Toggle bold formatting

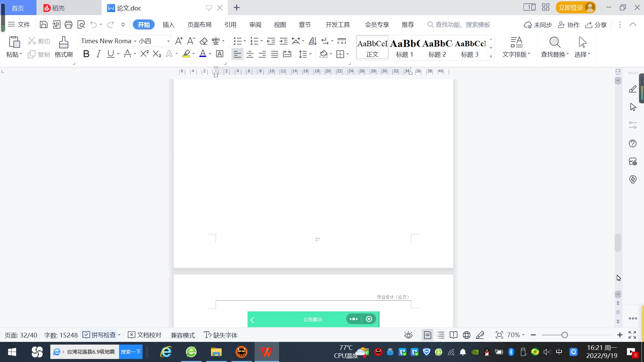86,54
